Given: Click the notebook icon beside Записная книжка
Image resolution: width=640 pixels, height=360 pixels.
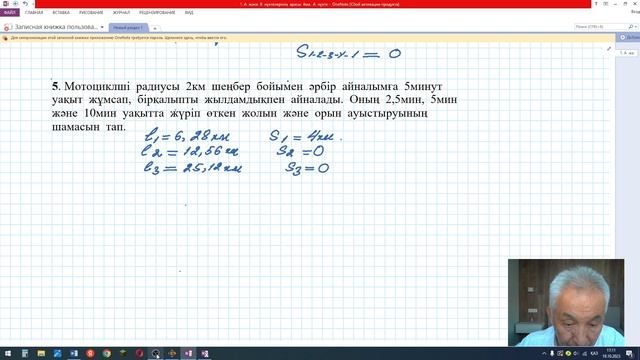Looking at the screenshot, I should point(7,27).
